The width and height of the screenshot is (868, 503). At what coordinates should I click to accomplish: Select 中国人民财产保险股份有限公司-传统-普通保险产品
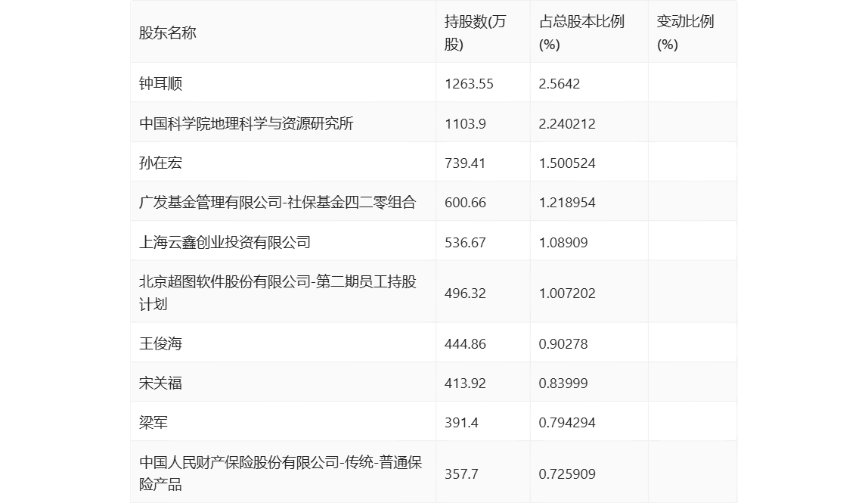pyautogui.click(x=281, y=473)
